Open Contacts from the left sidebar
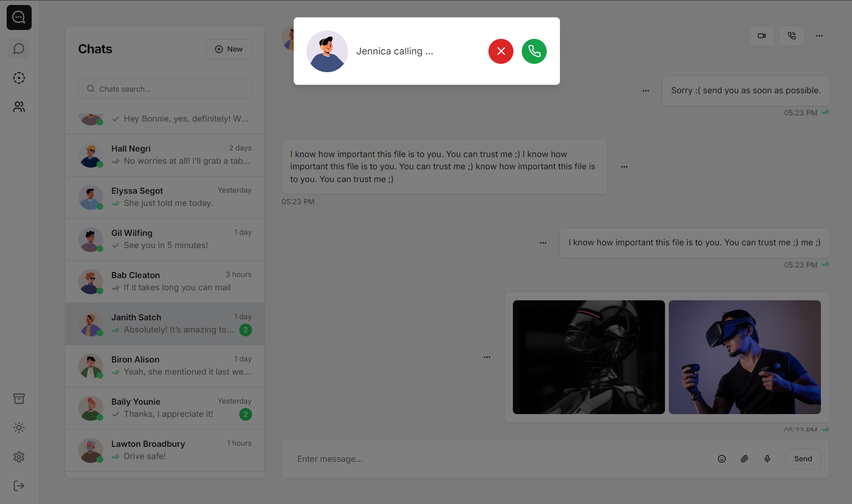This screenshot has height=504, width=852. [19, 107]
